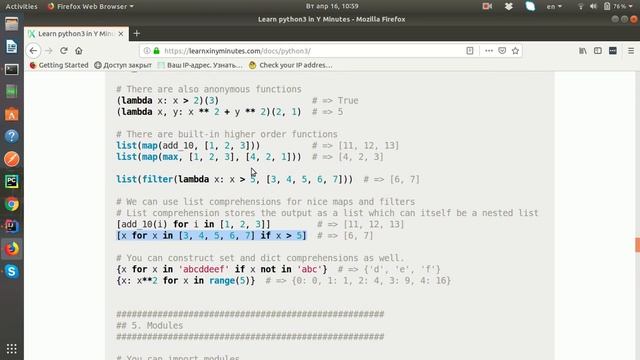The image size is (640, 360).
Task: Open Доступ закрыт bookmark
Action: click(x=123, y=65)
